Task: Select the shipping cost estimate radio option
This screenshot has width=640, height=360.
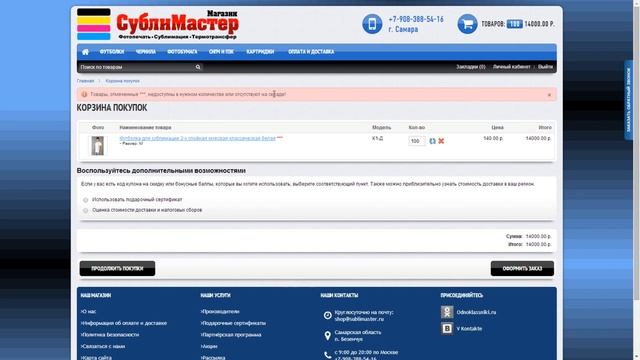Action: pos(85,210)
